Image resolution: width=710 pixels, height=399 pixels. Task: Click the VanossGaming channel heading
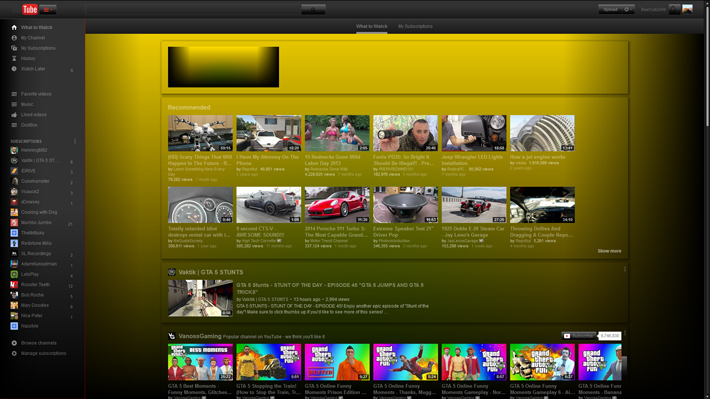200,337
